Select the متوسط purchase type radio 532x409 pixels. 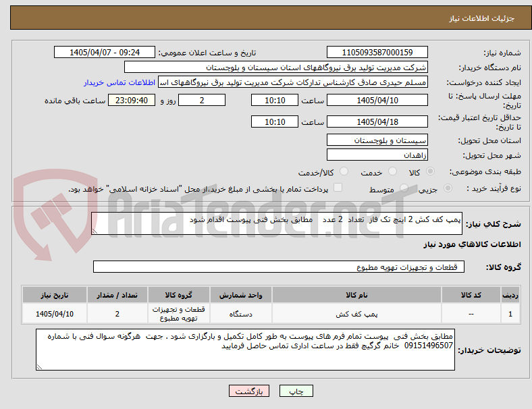coord(404,188)
